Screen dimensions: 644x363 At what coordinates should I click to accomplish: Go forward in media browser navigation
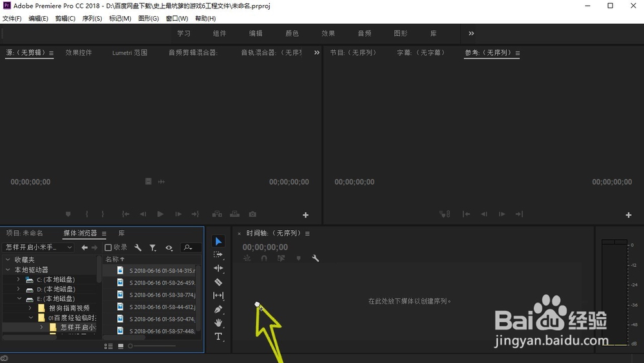[95, 248]
